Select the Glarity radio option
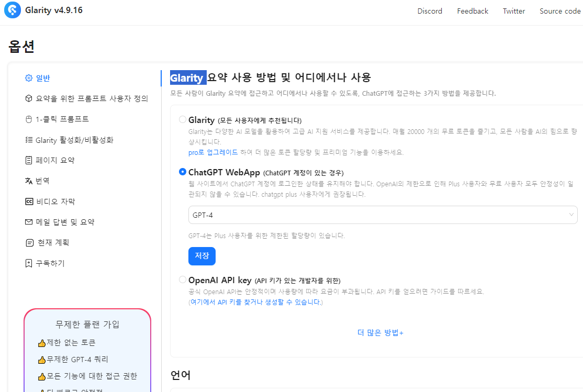 (x=182, y=119)
